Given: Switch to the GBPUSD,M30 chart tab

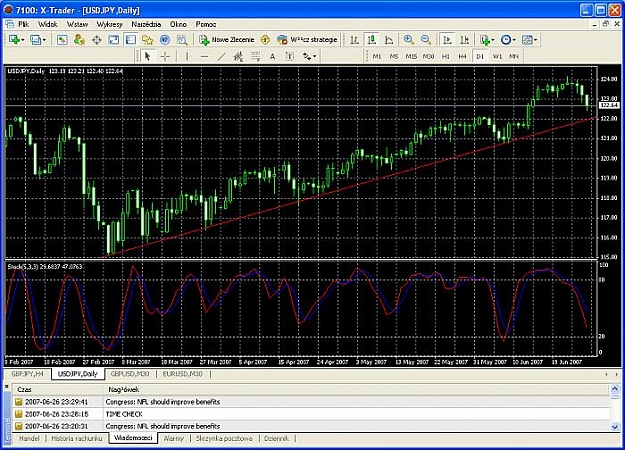Looking at the screenshot, I should pyautogui.click(x=130, y=374).
